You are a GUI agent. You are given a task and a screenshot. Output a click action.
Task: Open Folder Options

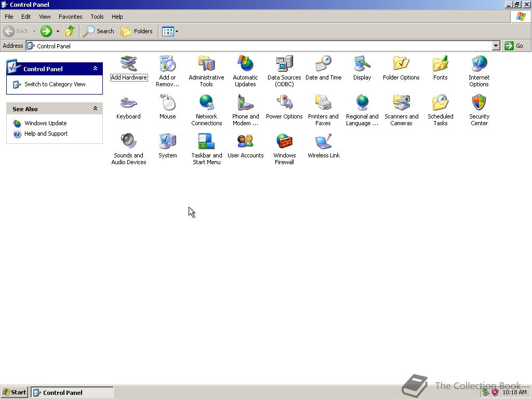401,68
